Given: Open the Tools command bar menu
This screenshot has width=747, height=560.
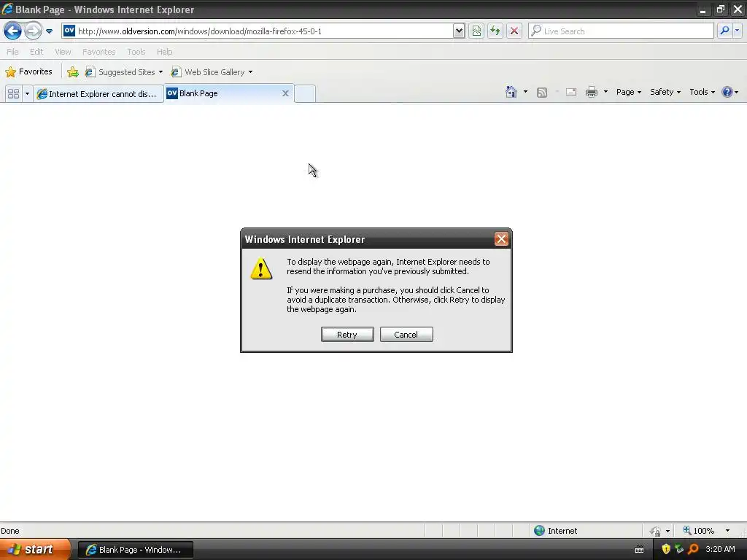Looking at the screenshot, I should 702,92.
